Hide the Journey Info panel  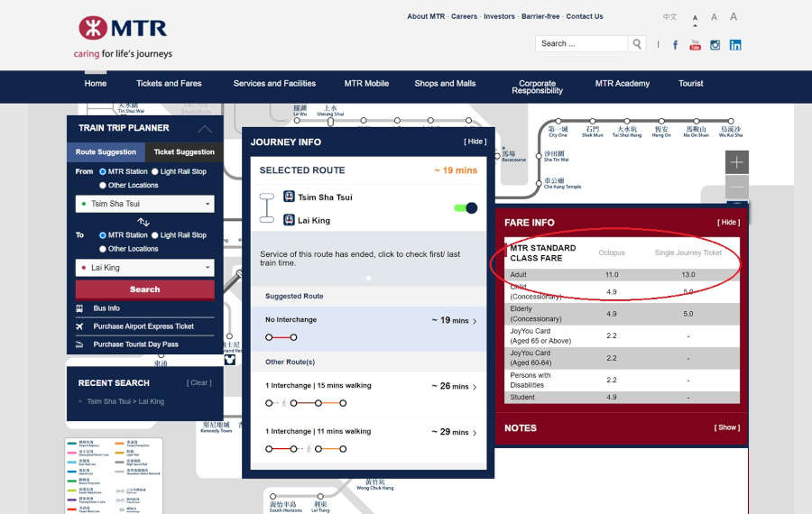(x=475, y=142)
